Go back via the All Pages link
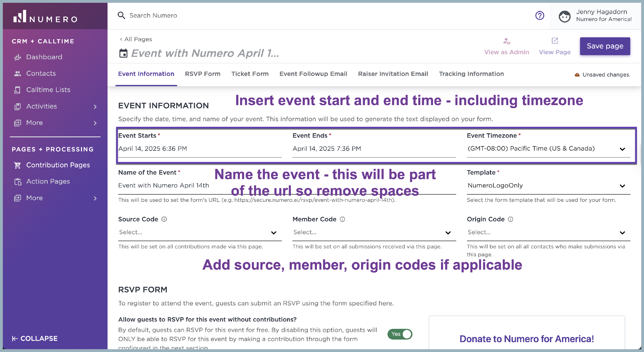The image size is (644, 352). point(136,39)
